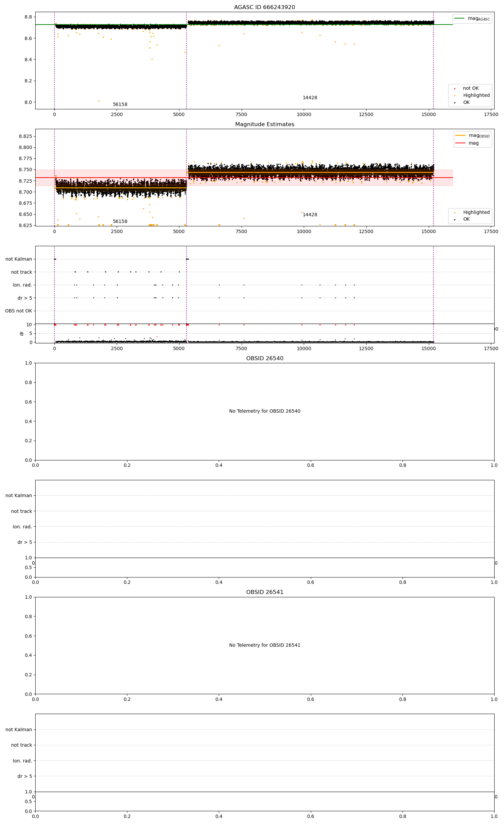Click the title 'AGASC ID 666243920'

[264, 7]
